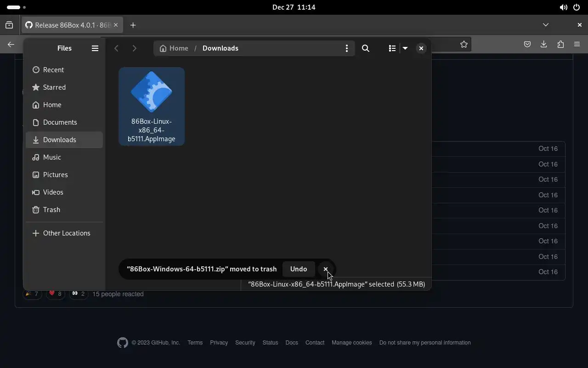This screenshot has width=588, height=368.
Task: Go to Home in the sidebar
Action: [x=64, y=105]
